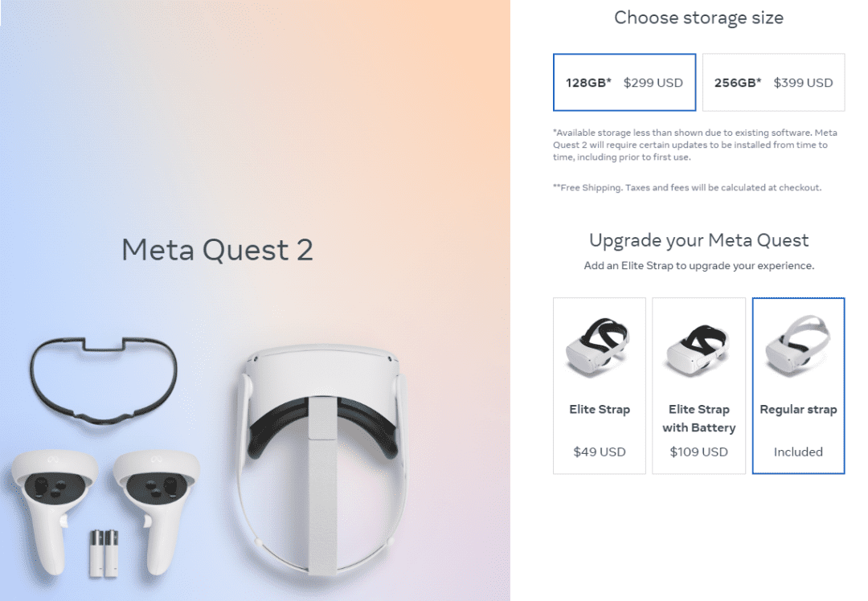Select the 256GB storage option
Screen dimensions: 868x601
coord(773,82)
